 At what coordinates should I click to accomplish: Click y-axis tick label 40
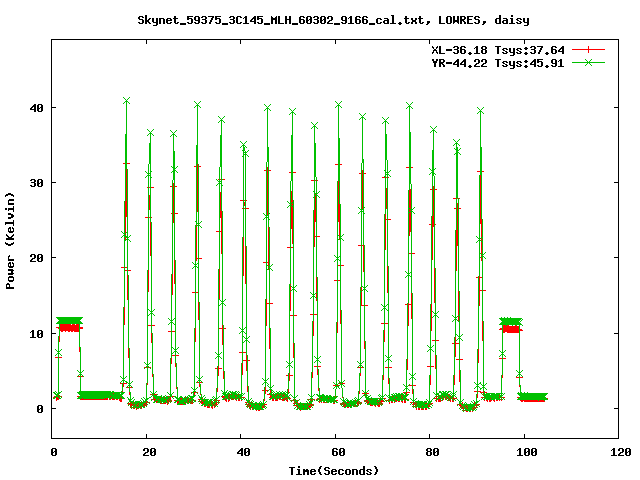pyautogui.click(x=37, y=108)
